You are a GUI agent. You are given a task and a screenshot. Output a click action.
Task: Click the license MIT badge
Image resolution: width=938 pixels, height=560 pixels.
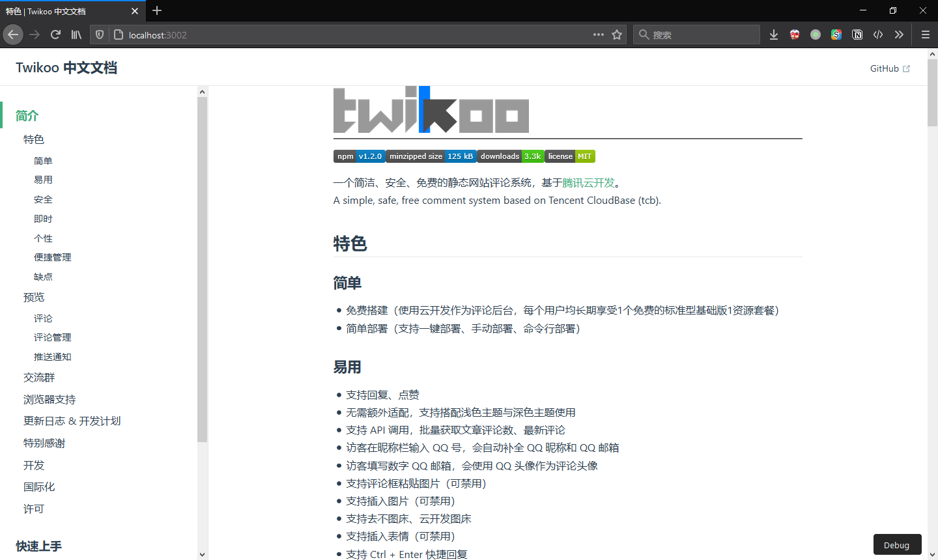coord(570,156)
